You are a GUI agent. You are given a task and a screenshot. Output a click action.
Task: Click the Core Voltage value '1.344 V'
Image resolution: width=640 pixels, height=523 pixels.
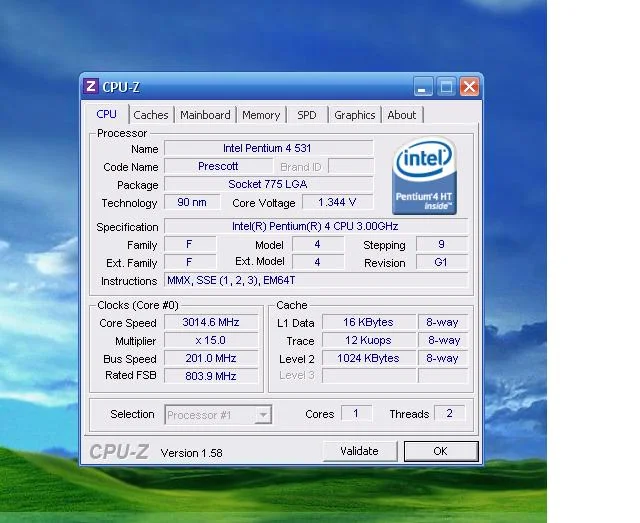click(x=338, y=202)
